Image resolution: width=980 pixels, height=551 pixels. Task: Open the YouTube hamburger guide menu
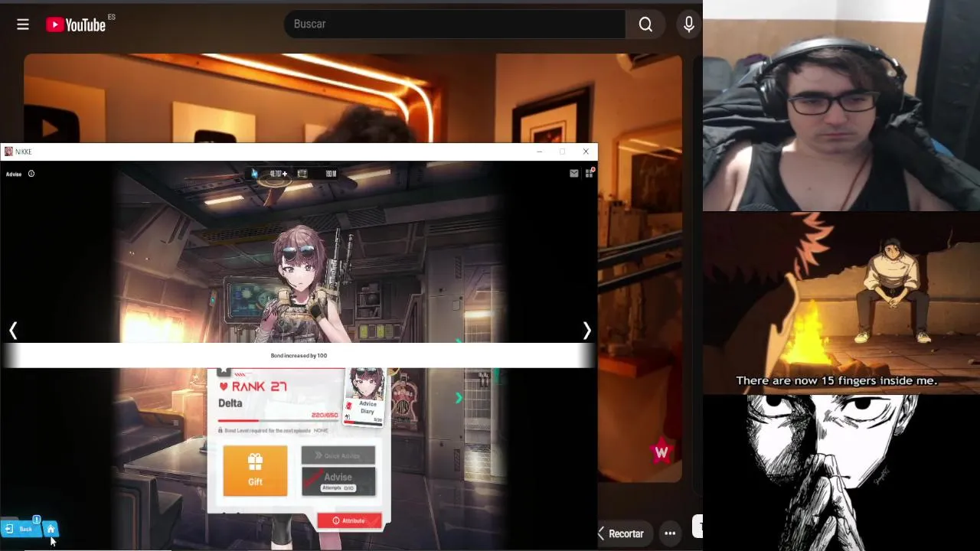pyautogui.click(x=23, y=24)
